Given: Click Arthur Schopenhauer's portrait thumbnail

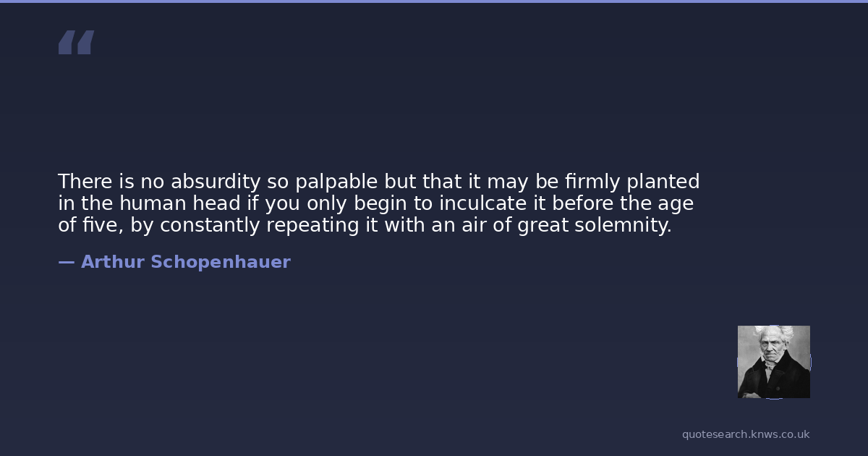Looking at the screenshot, I should [x=773, y=361].
